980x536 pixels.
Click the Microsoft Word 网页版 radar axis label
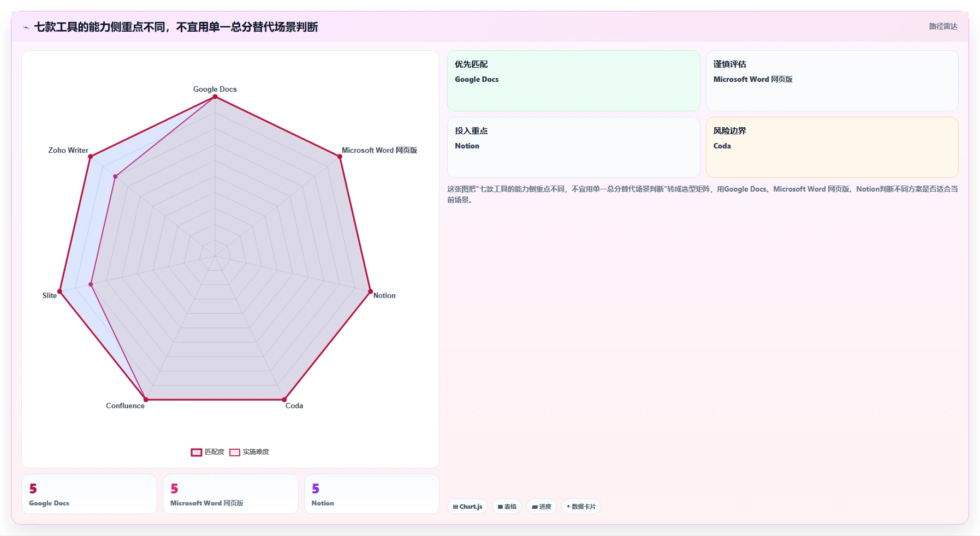(379, 150)
